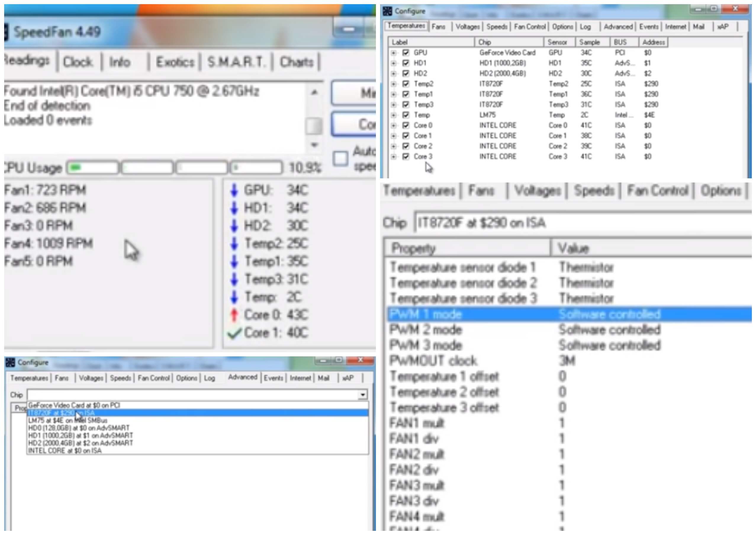Click the BUS column header
The width and height of the screenshot is (756, 535).
(624, 42)
